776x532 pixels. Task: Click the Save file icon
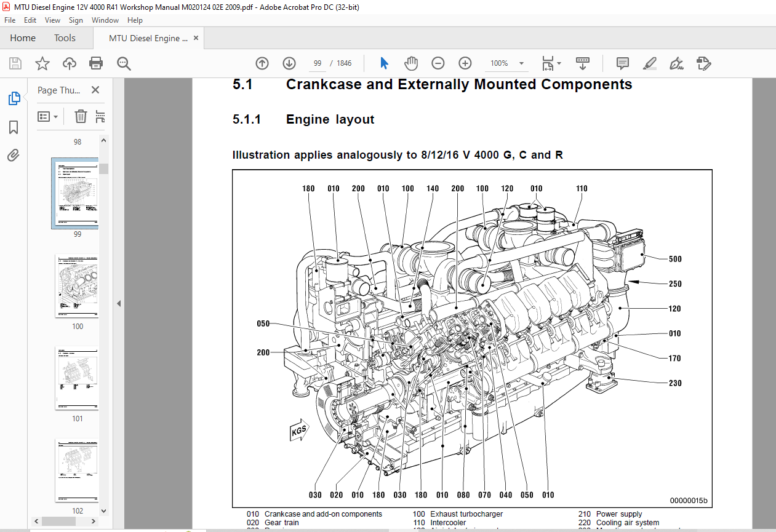coord(15,63)
